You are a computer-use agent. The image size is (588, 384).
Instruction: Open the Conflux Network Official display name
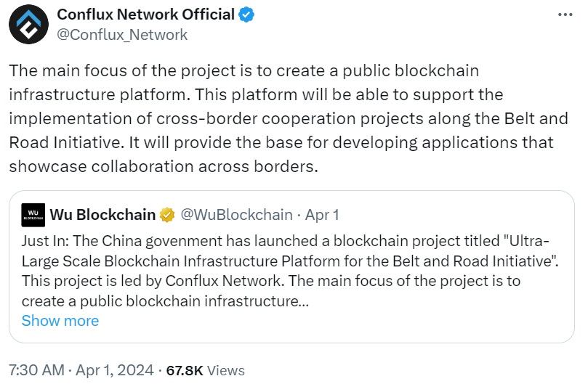click(145, 15)
